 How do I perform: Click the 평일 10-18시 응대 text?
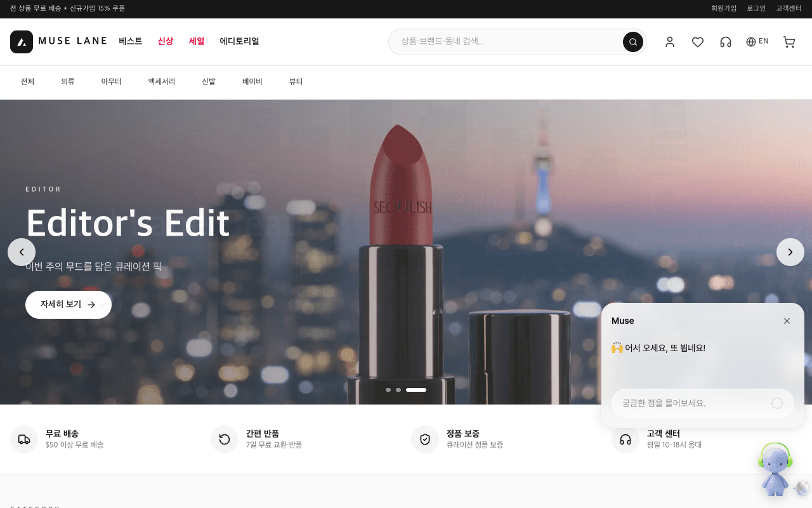(x=674, y=445)
